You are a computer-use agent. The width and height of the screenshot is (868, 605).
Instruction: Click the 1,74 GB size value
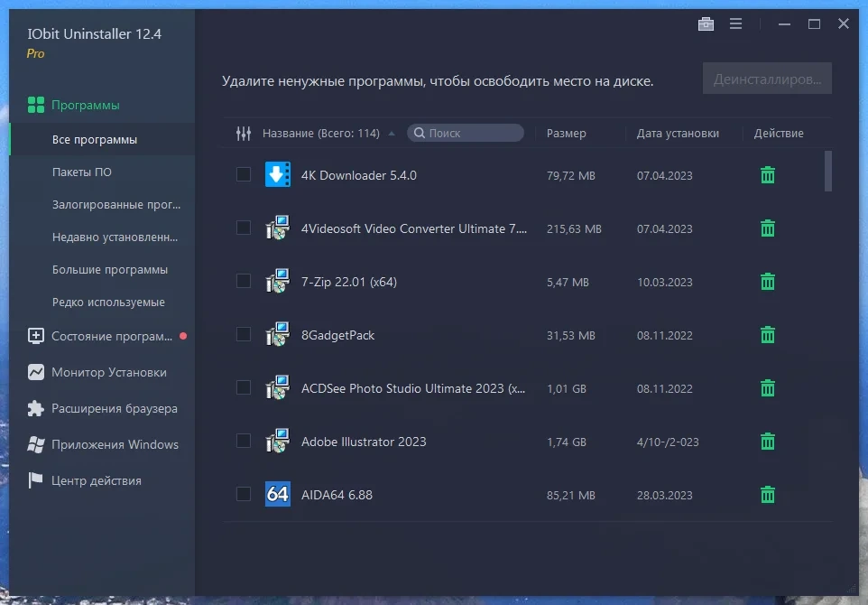(x=567, y=442)
